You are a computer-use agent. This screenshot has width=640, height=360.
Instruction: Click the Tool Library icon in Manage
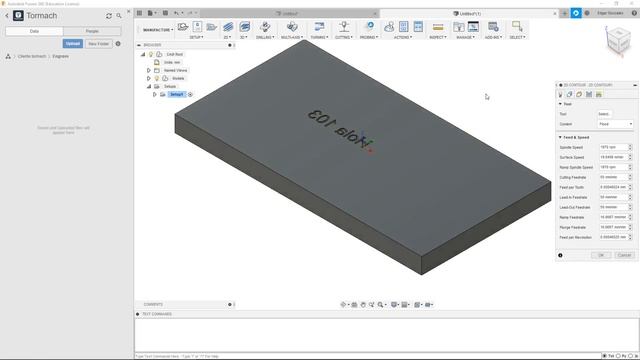[459, 27]
